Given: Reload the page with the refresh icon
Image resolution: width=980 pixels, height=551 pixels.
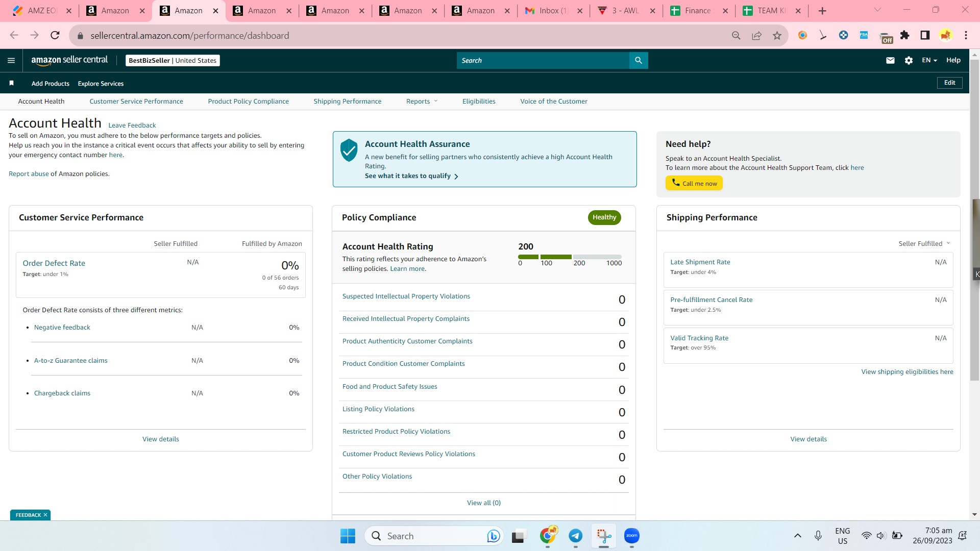Looking at the screenshot, I should coord(55,35).
